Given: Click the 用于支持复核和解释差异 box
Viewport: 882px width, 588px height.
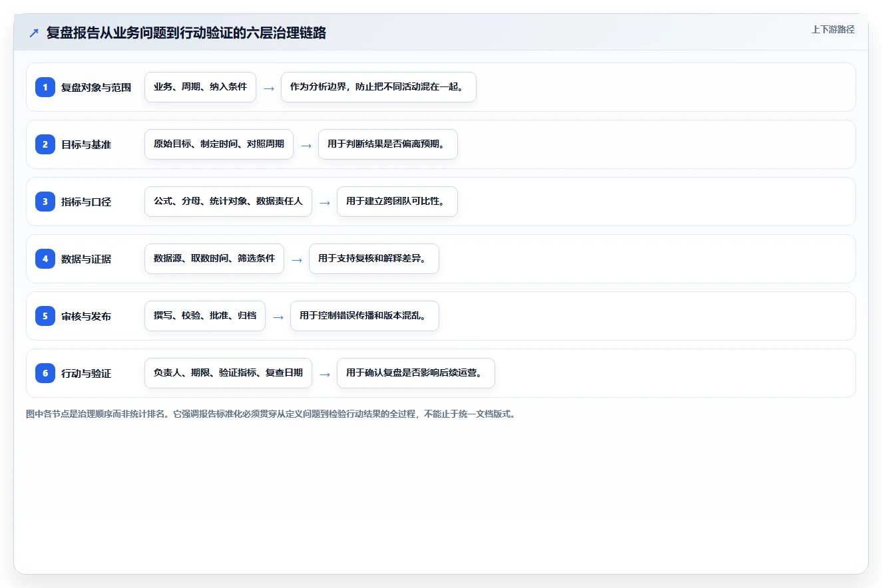Looking at the screenshot, I should coord(374,259).
